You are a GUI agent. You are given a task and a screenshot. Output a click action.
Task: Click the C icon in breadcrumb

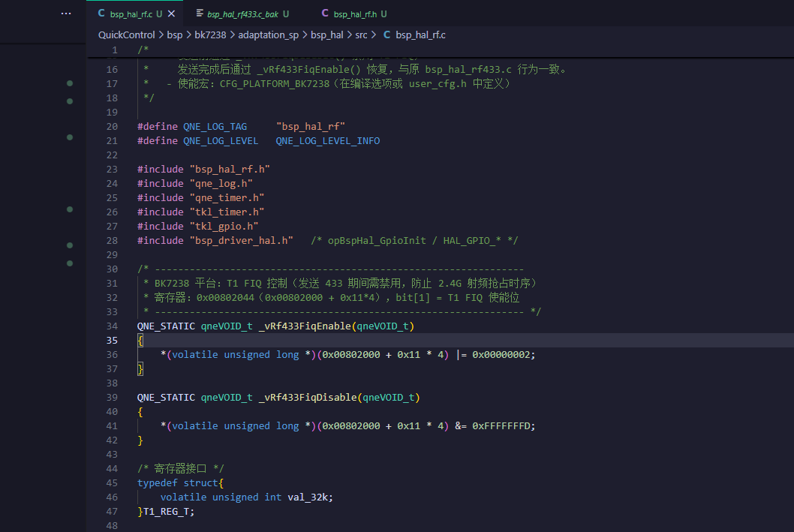click(387, 35)
